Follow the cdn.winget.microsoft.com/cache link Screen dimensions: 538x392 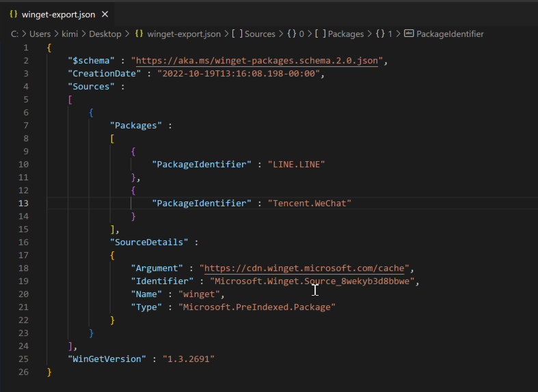click(304, 268)
